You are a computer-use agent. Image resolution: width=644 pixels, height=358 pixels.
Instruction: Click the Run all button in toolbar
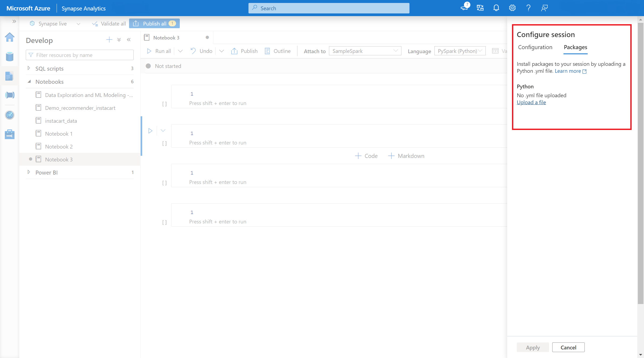tap(159, 51)
